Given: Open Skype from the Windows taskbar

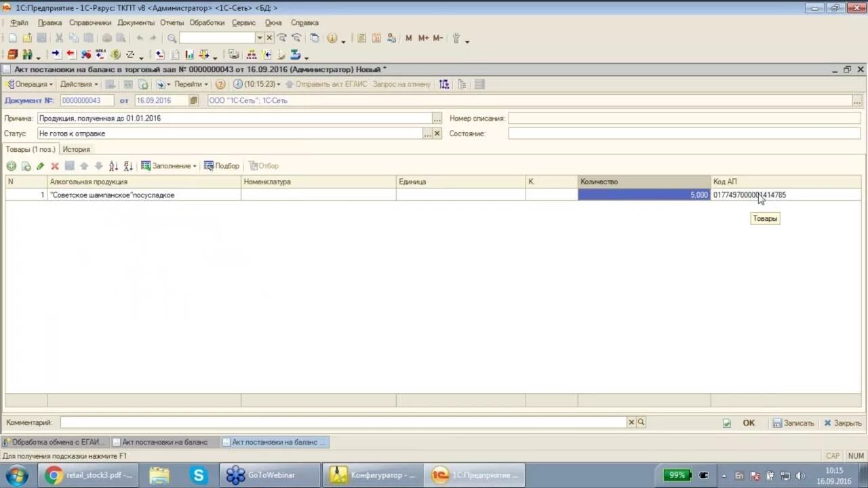Looking at the screenshot, I should click(198, 475).
